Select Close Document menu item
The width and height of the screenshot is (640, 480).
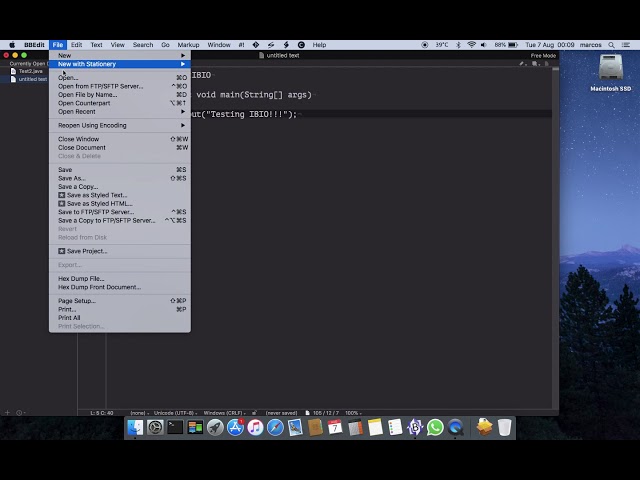pos(120,148)
